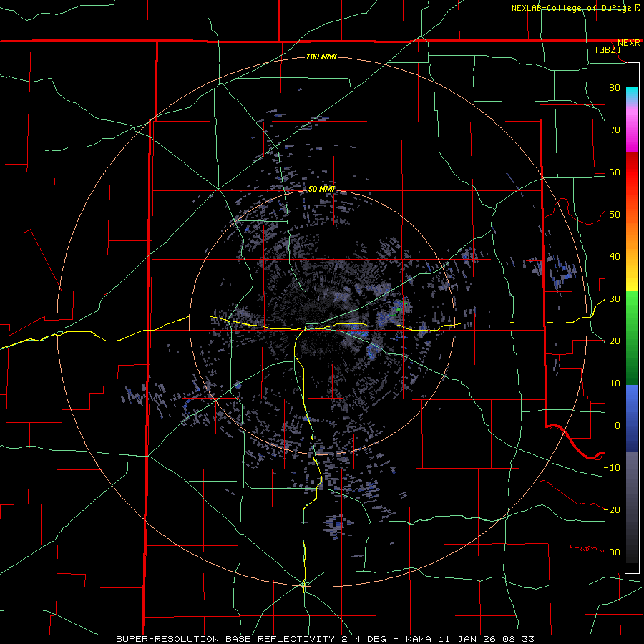The height and width of the screenshot is (644, 644).
Task: Click the -10 value on dBZ scale
Action: [612, 467]
